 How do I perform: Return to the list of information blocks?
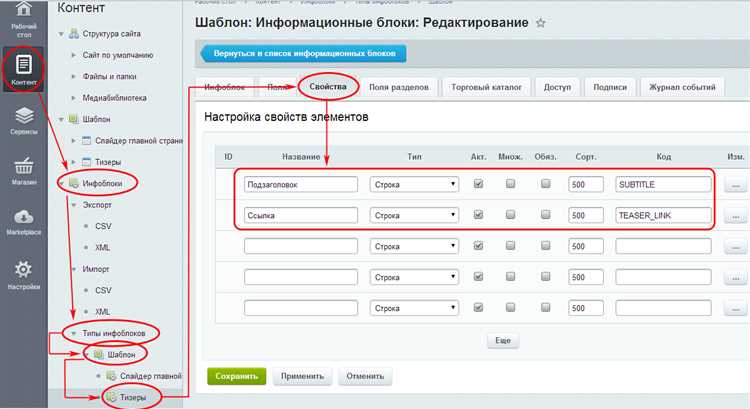tap(303, 54)
